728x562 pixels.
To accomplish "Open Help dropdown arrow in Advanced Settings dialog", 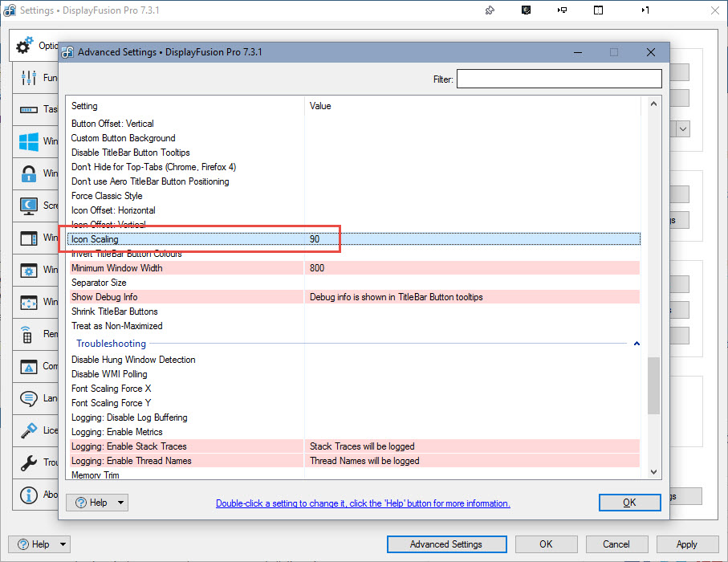I will click(120, 503).
